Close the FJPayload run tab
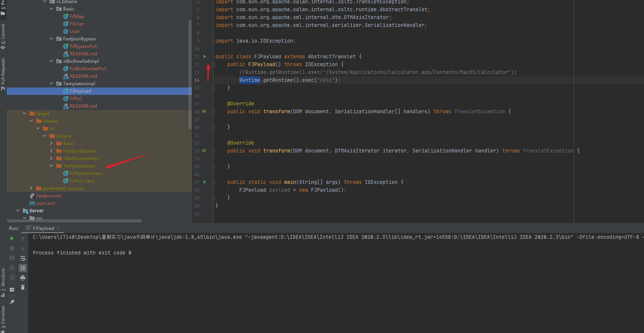Screen dimensions: 644x333 pos(58,228)
